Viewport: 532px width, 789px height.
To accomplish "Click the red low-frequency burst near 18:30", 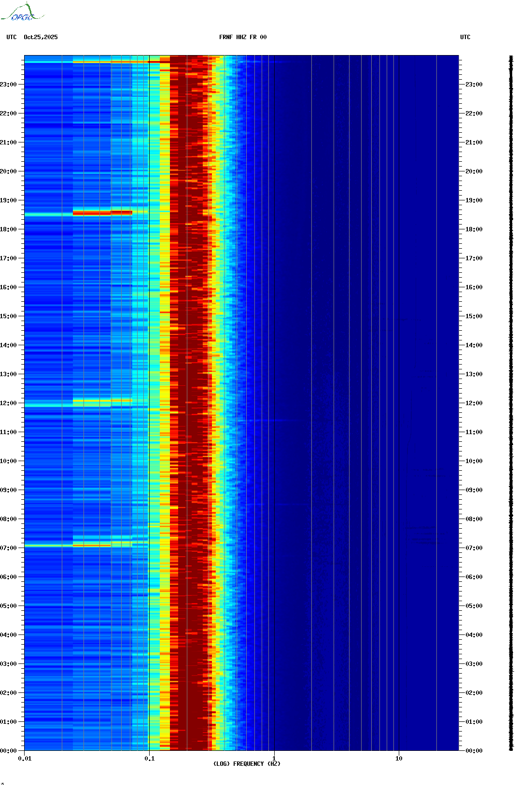I will [102, 212].
